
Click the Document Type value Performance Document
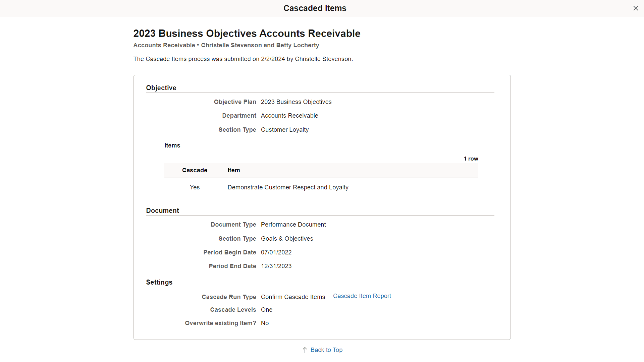point(293,225)
